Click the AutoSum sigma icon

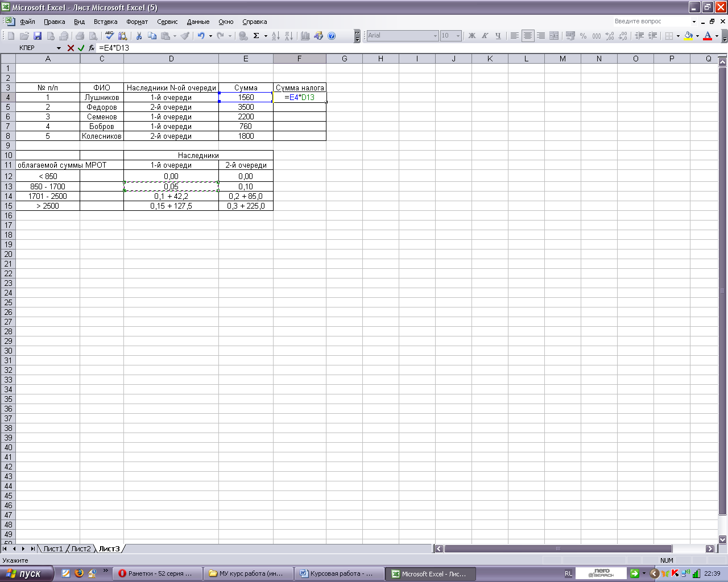pyautogui.click(x=257, y=36)
